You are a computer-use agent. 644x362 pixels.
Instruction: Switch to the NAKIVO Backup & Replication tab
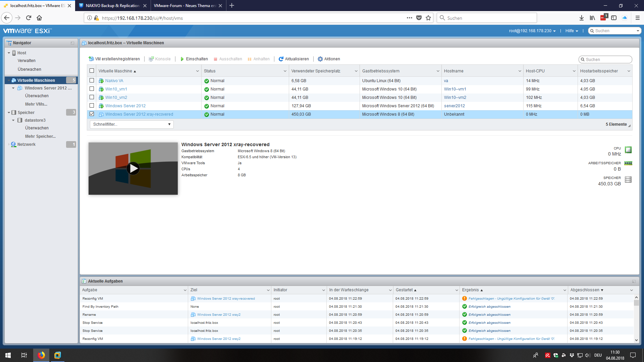coord(112,6)
